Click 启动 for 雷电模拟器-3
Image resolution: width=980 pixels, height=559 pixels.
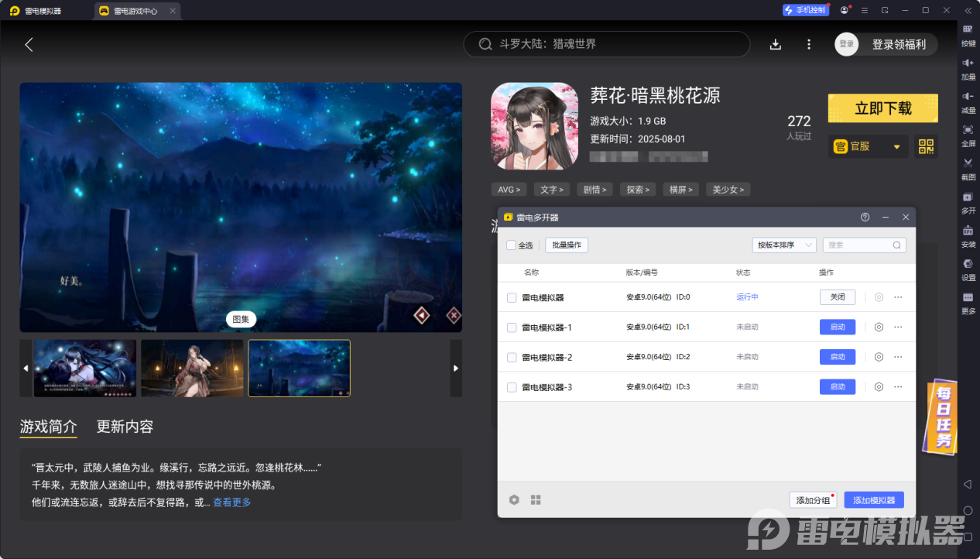coord(838,386)
